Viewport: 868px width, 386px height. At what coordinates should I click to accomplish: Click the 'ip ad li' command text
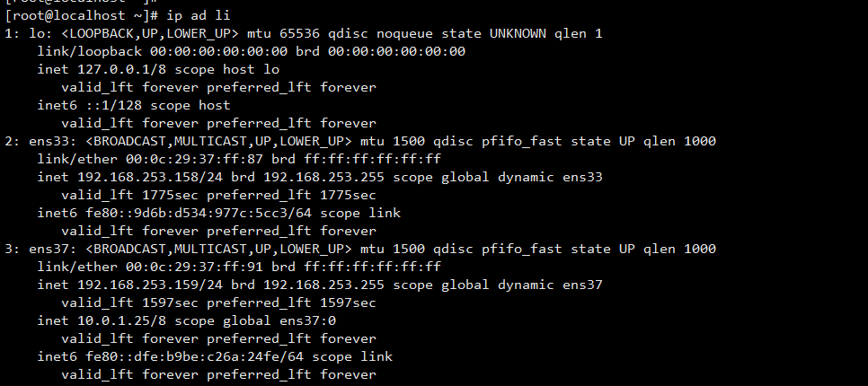[x=198, y=16]
